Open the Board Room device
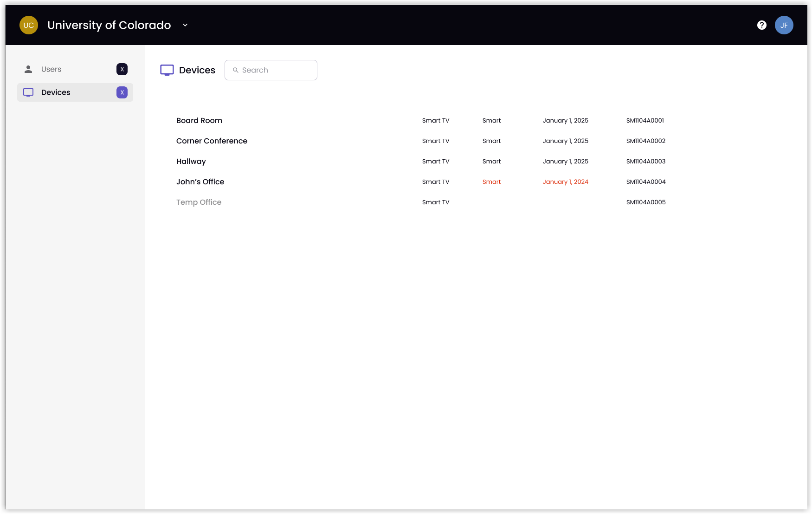 199,120
